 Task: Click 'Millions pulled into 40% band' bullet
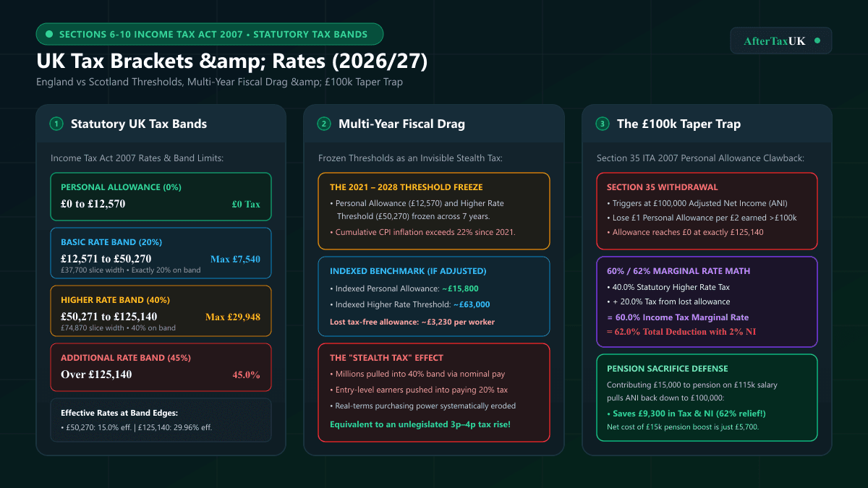[416, 374]
